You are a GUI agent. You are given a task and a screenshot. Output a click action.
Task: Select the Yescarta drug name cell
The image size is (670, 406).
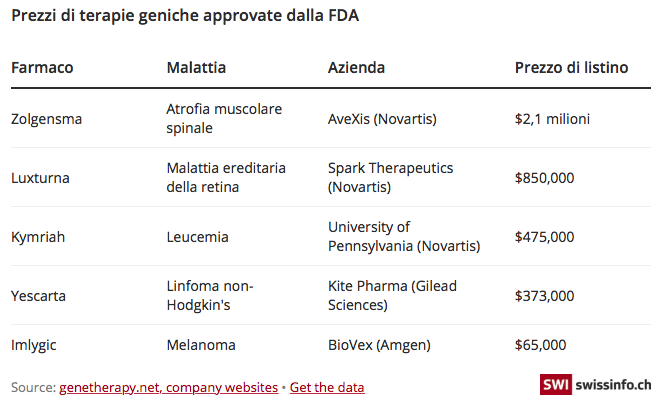pos(39,296)
